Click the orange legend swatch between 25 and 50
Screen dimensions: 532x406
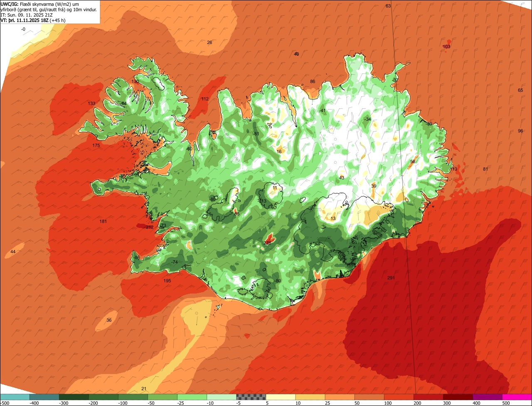[340, 397]
